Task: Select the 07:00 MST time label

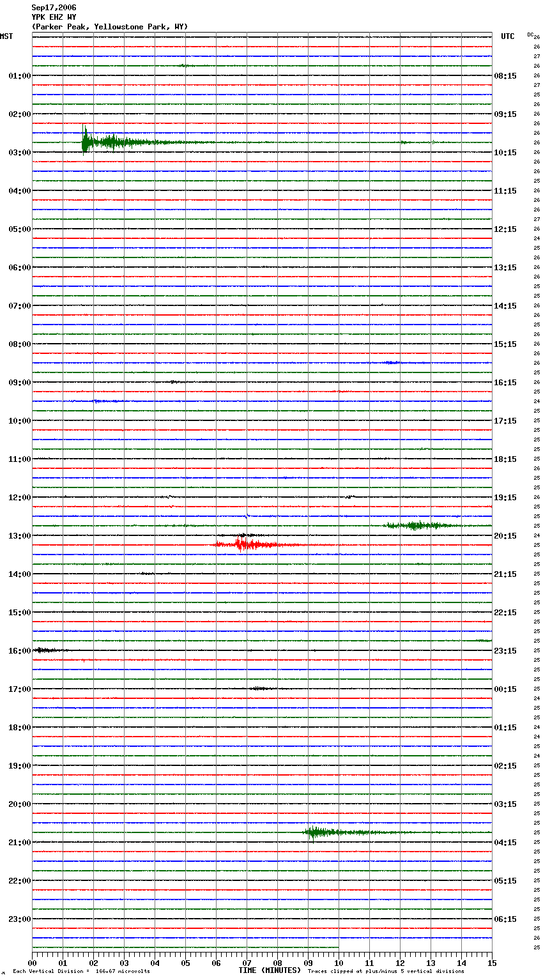Action: [x=20, y=306]
